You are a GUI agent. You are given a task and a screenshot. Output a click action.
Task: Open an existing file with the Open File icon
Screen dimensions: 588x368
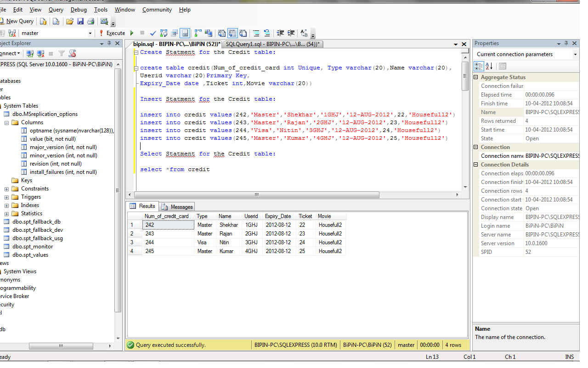pos(70,21)
